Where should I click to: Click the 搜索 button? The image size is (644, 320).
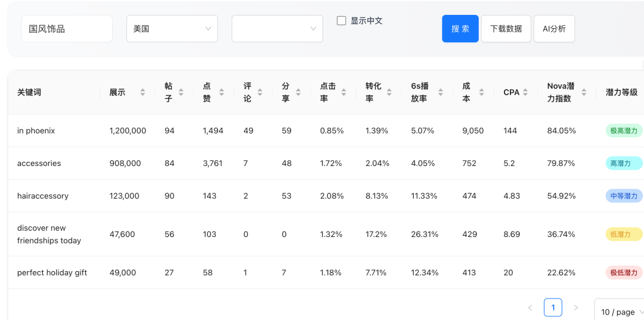point(460,29)
